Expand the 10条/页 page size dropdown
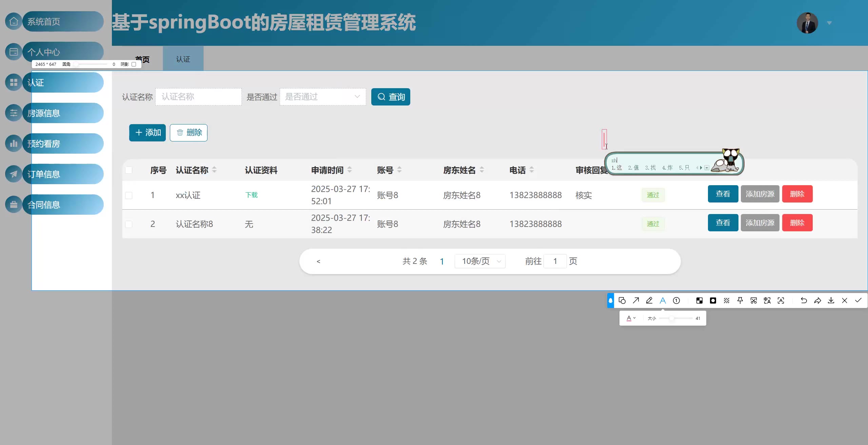 point(480,261)
